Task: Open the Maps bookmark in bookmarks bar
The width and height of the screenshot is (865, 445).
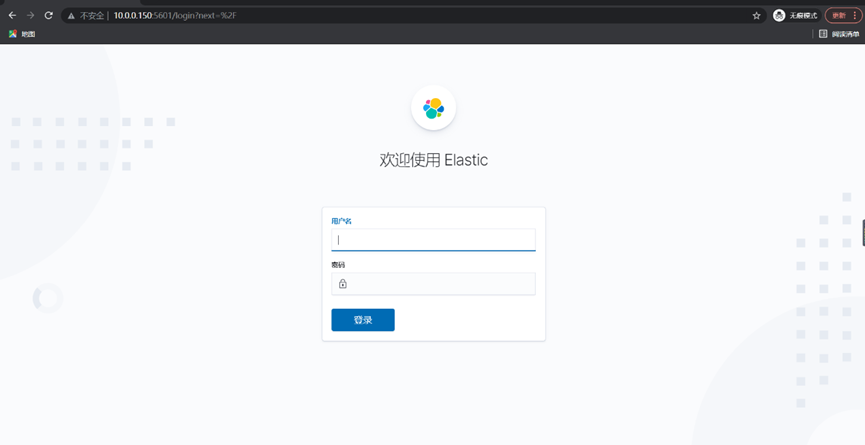Action: pyautogui.click(x=22, y=34)
